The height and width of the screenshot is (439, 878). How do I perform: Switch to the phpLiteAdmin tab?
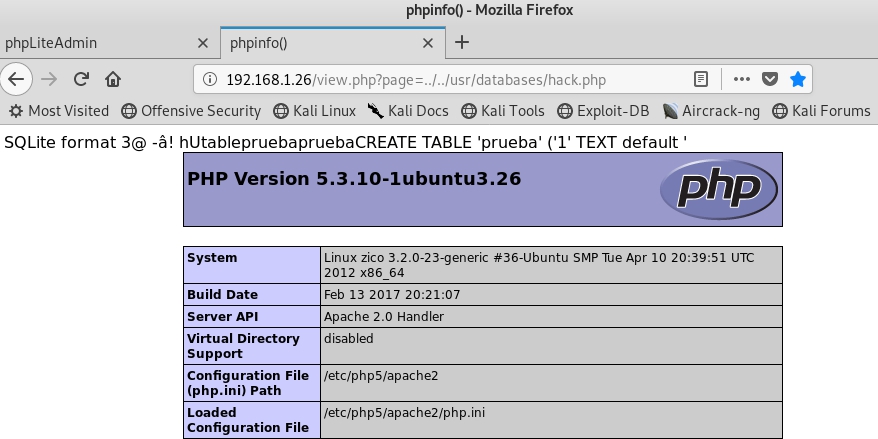coord(110,43)
